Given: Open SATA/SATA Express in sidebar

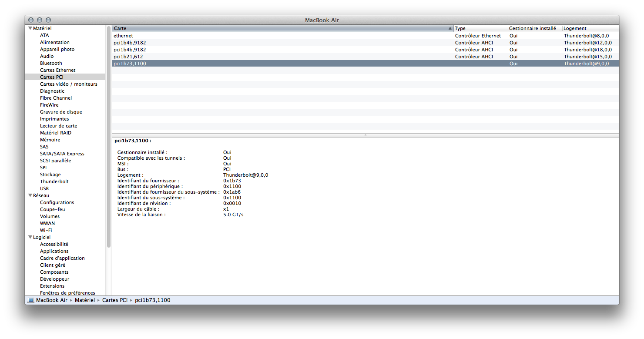Looking at the screenshot, I should pyautogui.click(x=62, y=154).
